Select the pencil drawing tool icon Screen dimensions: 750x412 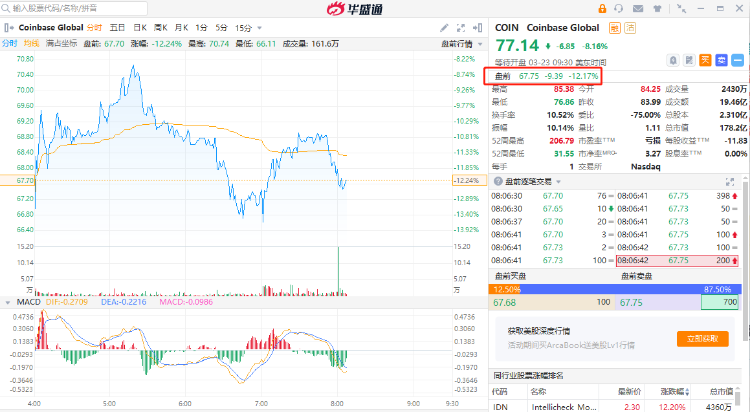444,28
